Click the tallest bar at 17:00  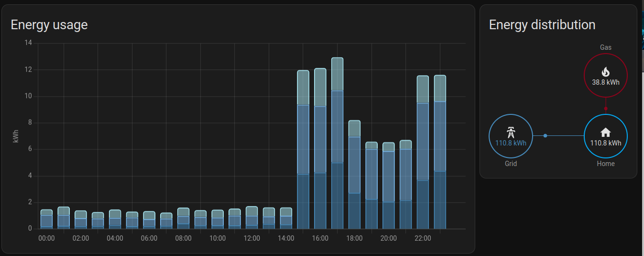337,144
